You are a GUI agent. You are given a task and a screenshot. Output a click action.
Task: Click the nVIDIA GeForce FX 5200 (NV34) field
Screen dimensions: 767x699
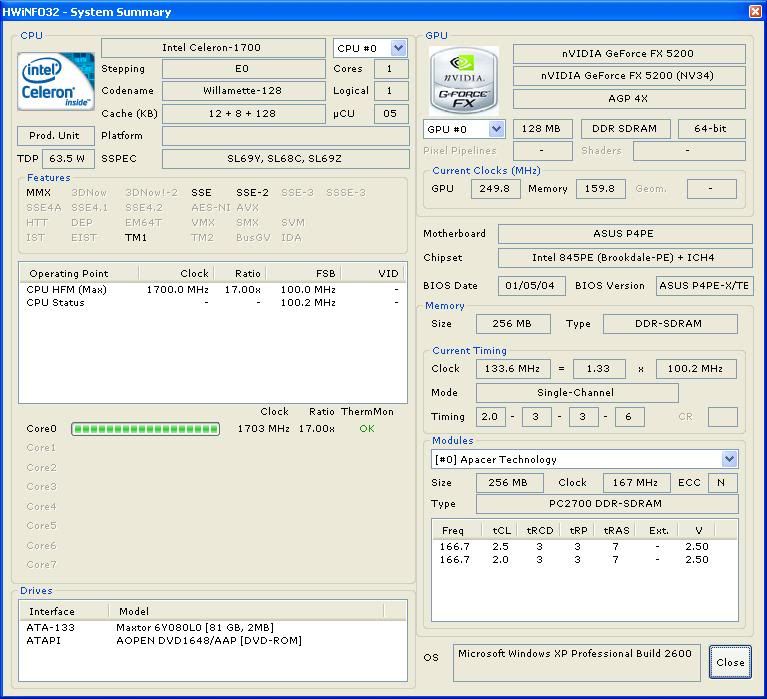pyautogui.click(x=629, y=76)
